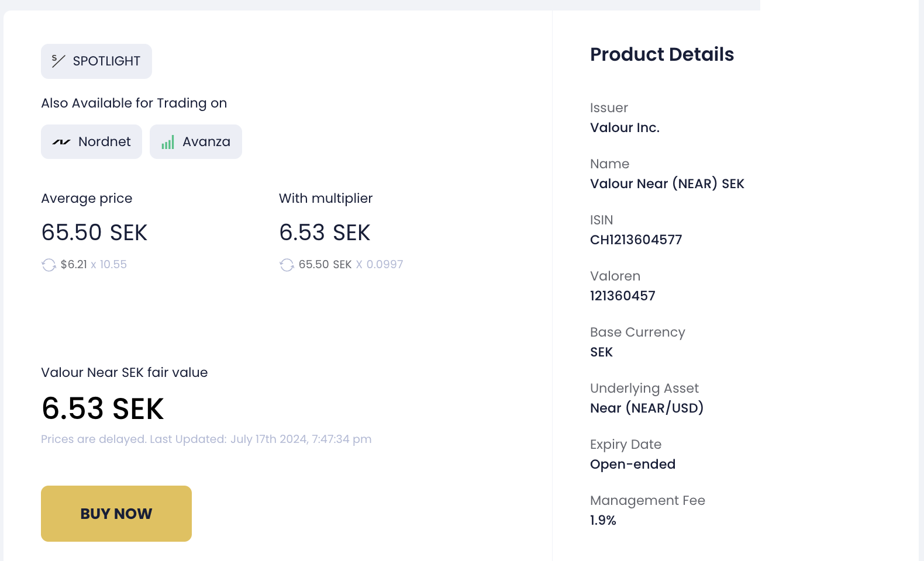
Task: Click the Valour Inc. issuer name
Action: (x=625, y=127)
